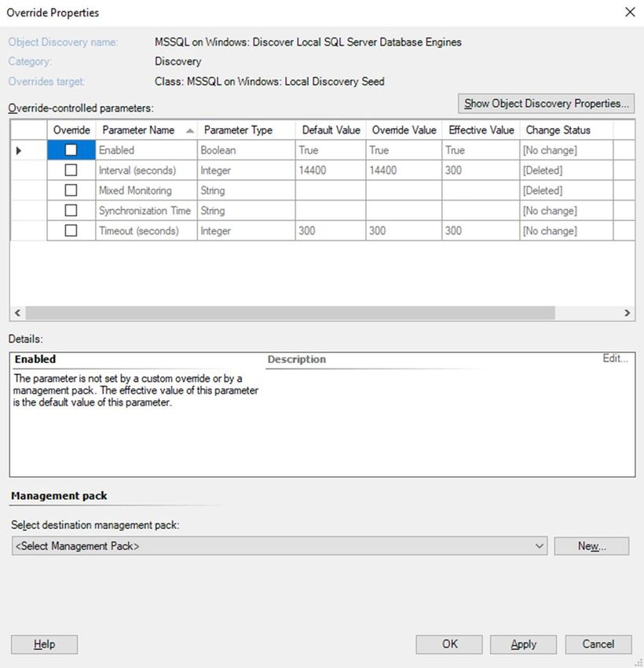The image size is (644, 668).
Task: Enable override for Mixed Monitoring
Action: (x=71, y=190)
